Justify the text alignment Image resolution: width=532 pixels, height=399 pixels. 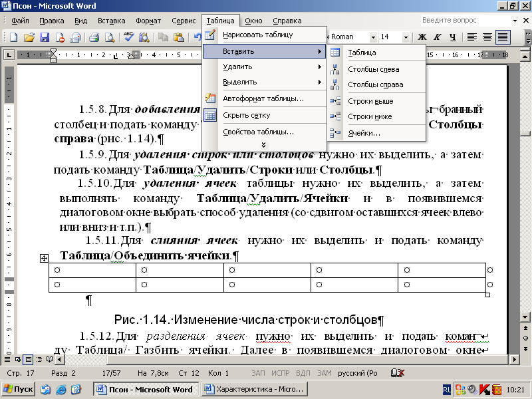pyautogui.click(x=503, y=37)
